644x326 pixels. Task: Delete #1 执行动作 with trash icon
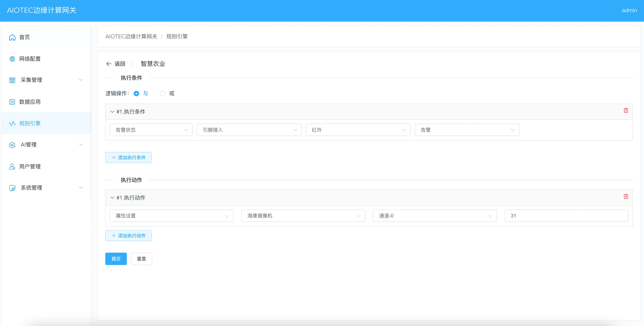click(626, 196)
